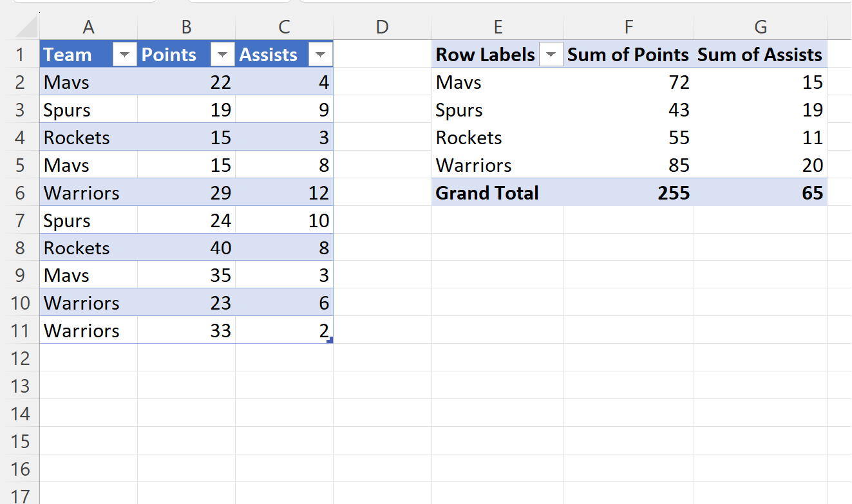Select empty cell D1
Viewport: 852px width, 504px height.
383,55
